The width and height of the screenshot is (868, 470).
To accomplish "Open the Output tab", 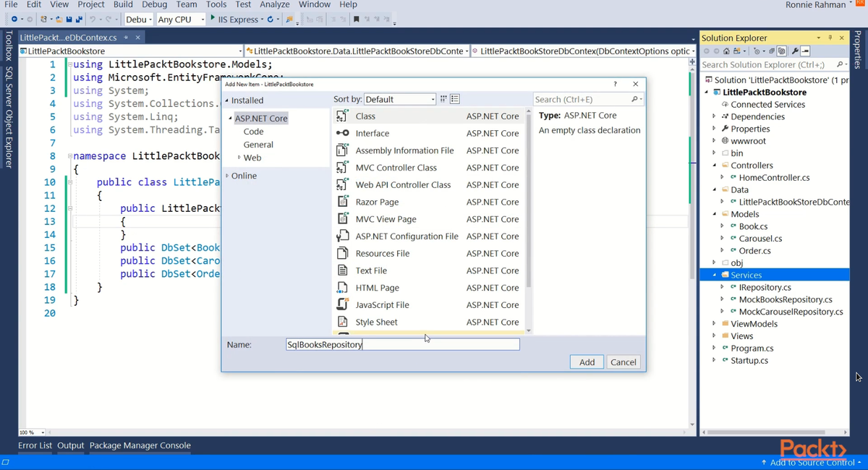I will coord(71,445).
